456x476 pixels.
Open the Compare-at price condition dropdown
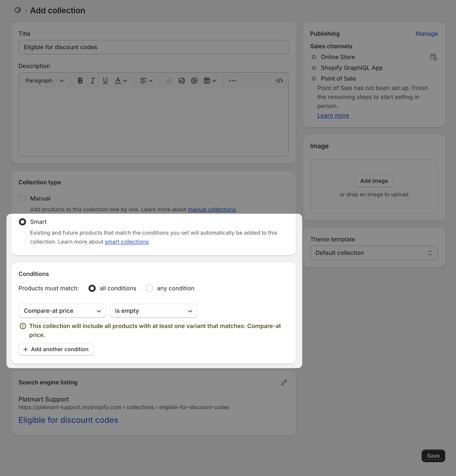[62, 311]
